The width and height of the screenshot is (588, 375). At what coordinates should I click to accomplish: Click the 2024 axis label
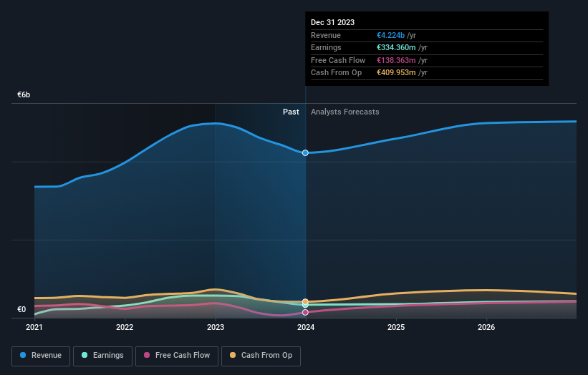(x=306, y=327)
